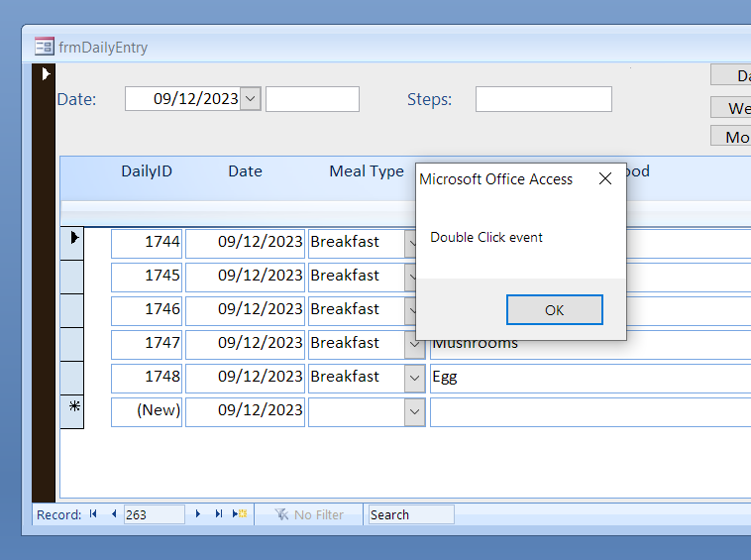
Task: Click the DailyID column header
Action: tap(147, 171)
